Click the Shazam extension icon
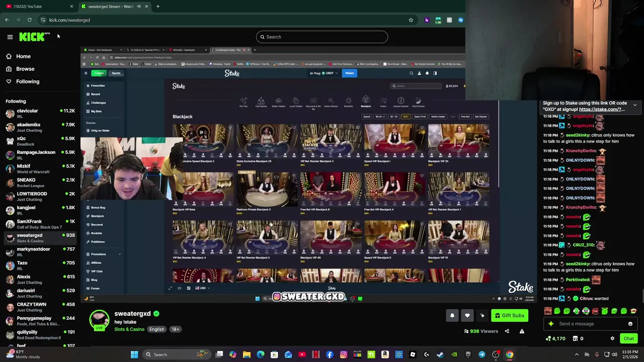 (460, 20)
